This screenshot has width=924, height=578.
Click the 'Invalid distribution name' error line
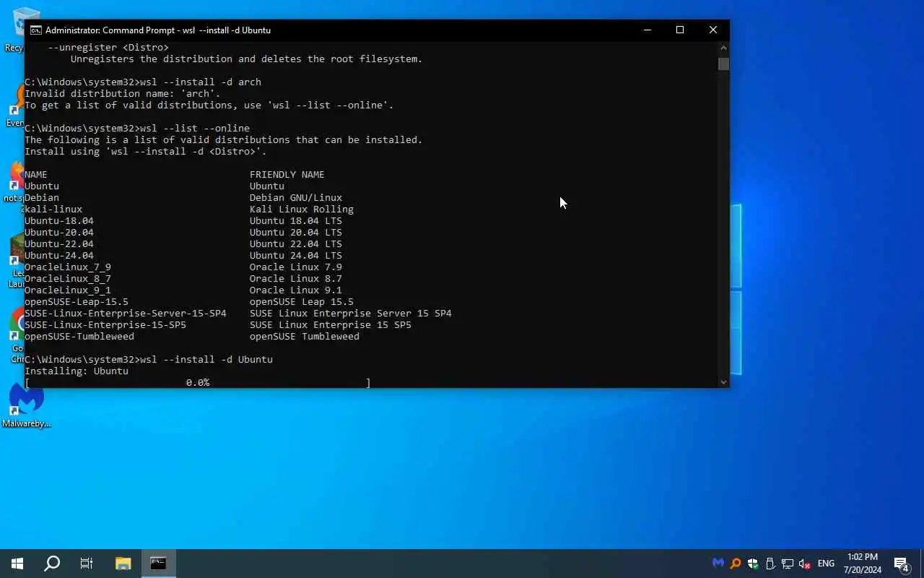point(123,93)
